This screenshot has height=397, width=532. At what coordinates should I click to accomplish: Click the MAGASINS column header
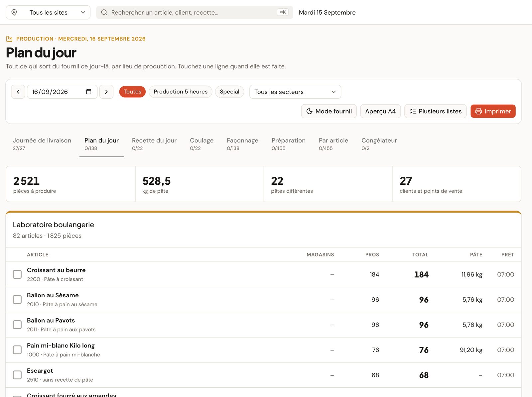320,254
